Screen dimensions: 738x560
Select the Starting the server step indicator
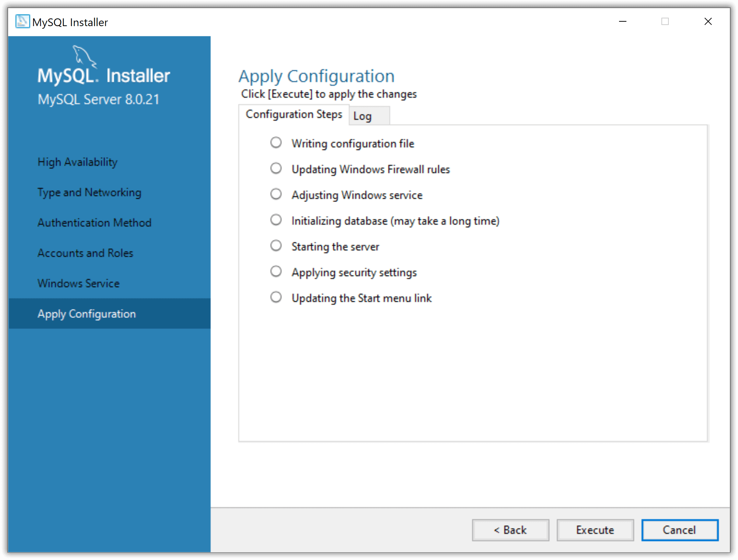coord(276,246)
